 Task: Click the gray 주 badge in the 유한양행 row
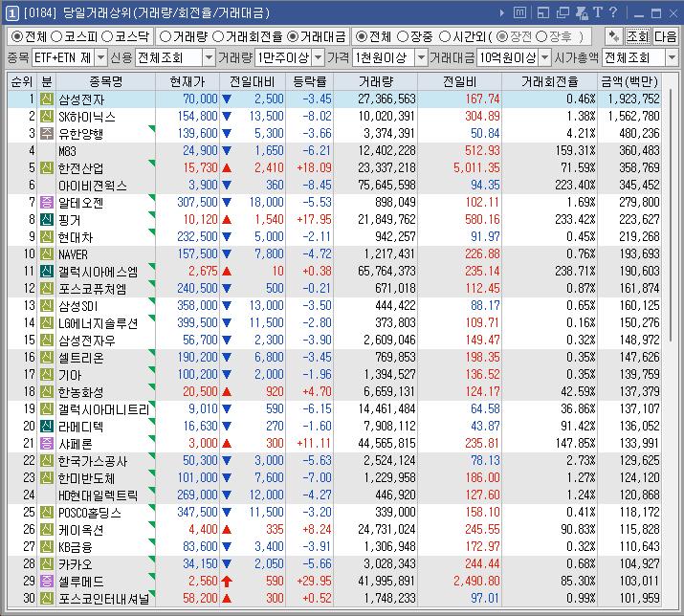point(46,133)
